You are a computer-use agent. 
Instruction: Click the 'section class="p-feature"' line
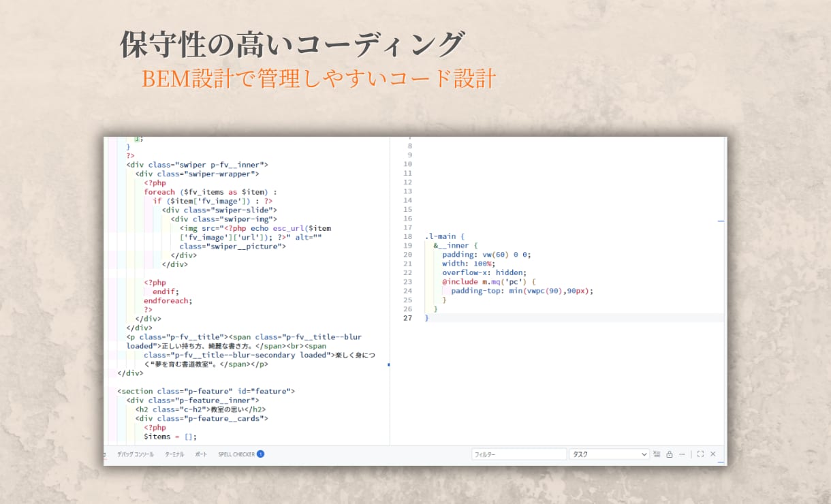206,391
